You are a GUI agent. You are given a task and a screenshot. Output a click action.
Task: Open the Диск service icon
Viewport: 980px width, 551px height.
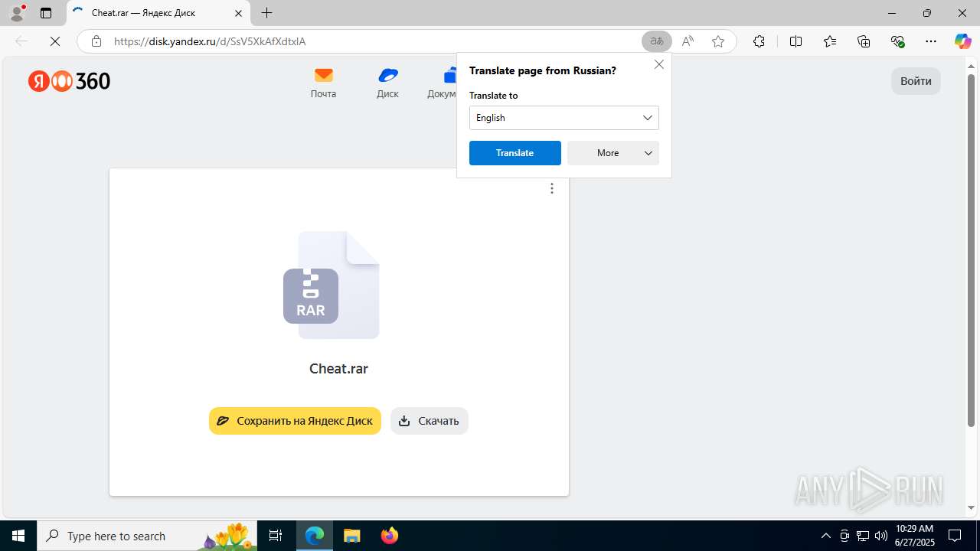(387, 83)
